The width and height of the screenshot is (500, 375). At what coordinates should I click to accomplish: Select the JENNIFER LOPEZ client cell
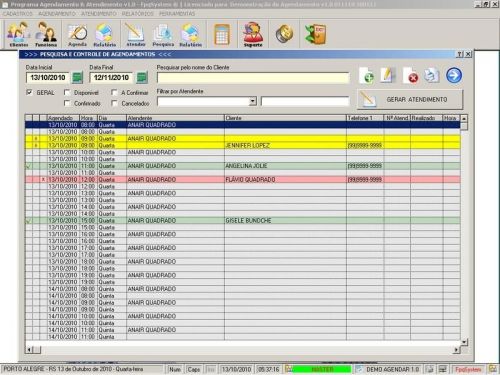[285, 145]
